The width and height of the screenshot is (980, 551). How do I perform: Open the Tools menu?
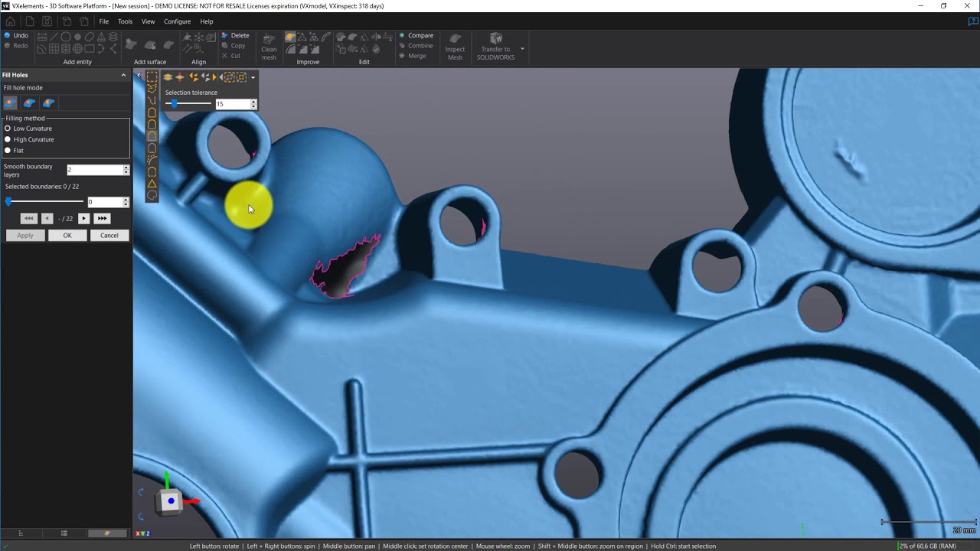click(x=125, y=21)
